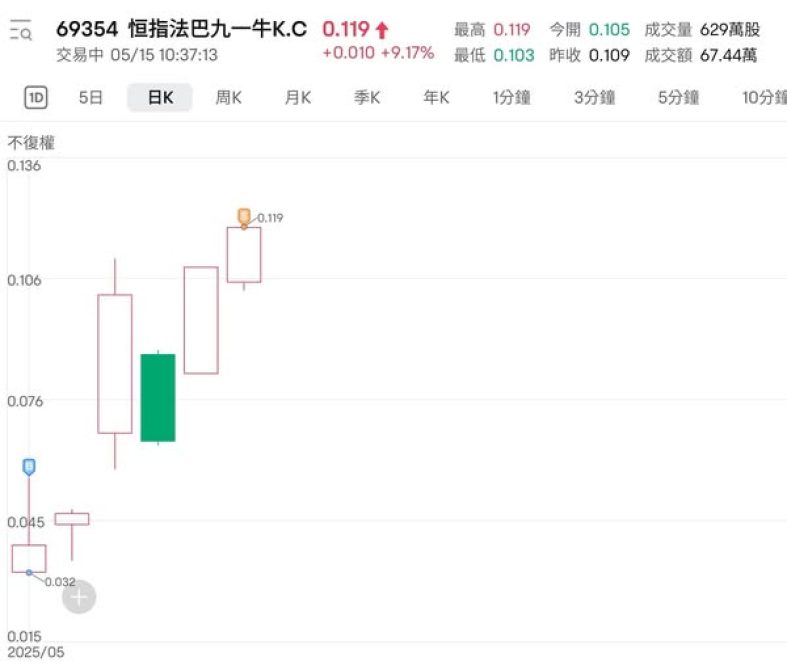Screen dimensions: 787x670
Task: Click the 0.032 low price label
Action: point(60,581)
